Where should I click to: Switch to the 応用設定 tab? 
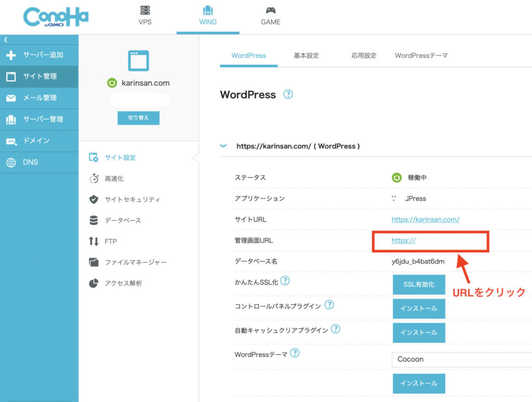click(364, 56)
